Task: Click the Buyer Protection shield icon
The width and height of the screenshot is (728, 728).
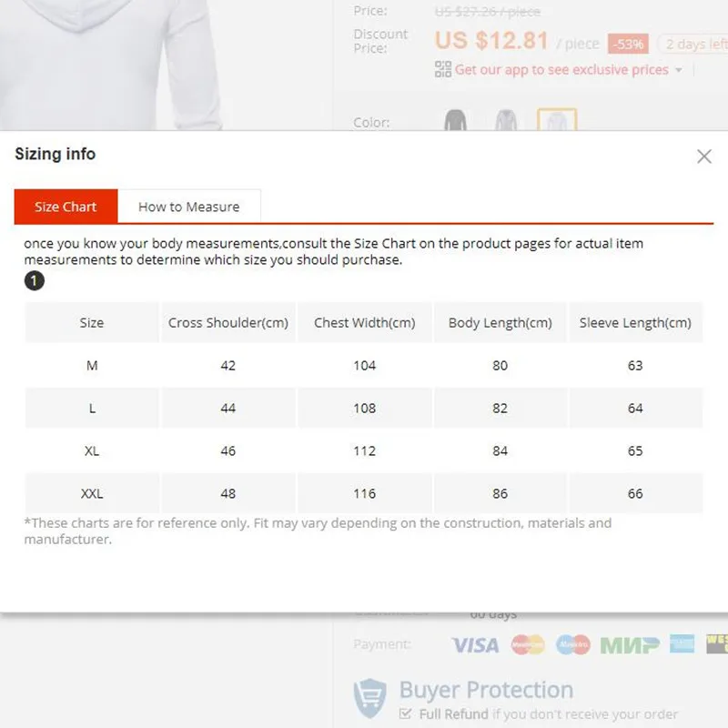Action: 371,697
